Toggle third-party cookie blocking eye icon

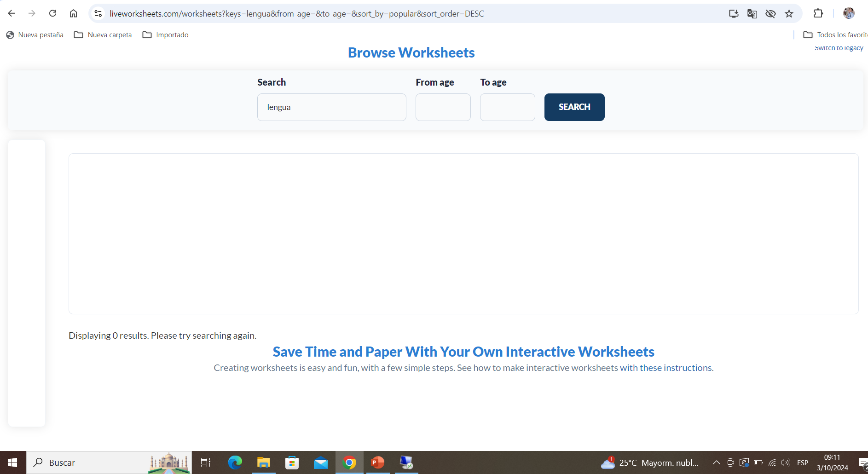pyautogui.click(x=770, y=14)
